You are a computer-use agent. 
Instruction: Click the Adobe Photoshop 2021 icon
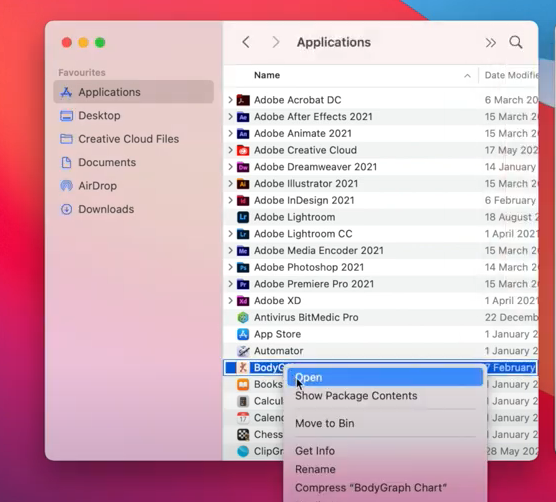(x=243, y=267)
